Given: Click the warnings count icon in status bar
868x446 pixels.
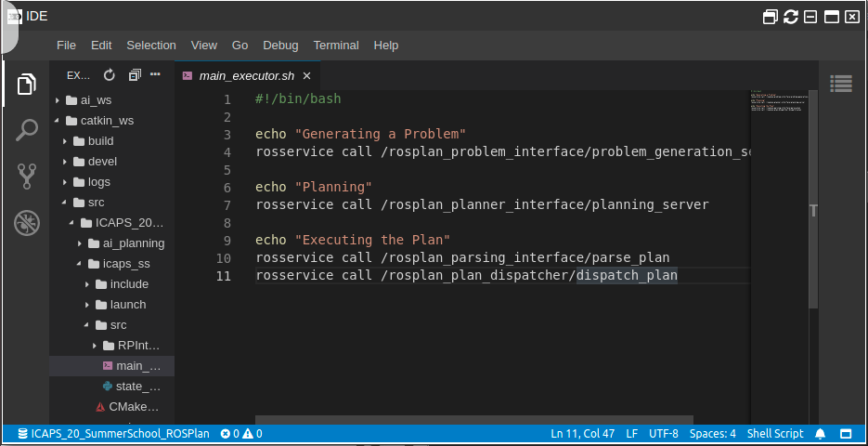Looking at the screenshot, I should click(x=248, y=433).
